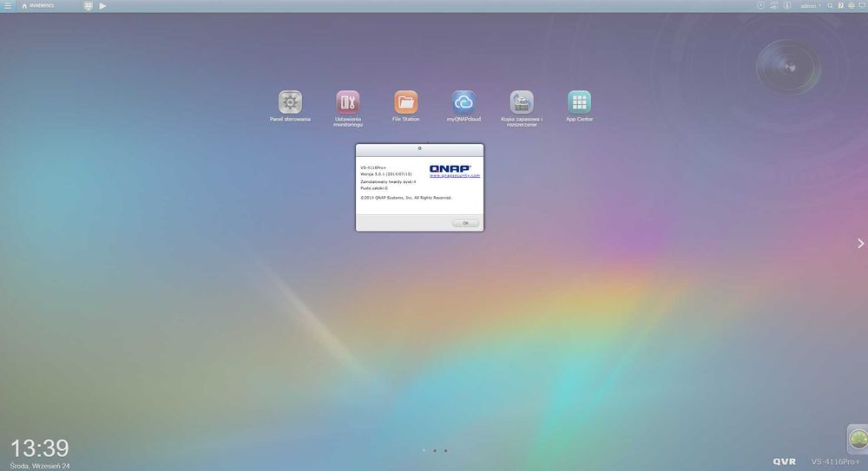Click the QVR logo text
868x471 pixels.
click(785, 461)
